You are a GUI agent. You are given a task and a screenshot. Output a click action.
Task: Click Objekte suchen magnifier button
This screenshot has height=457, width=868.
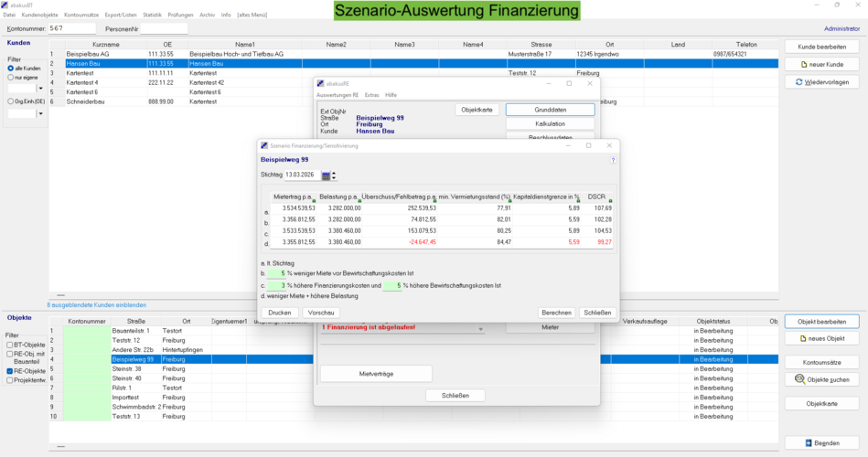point(821,378)
